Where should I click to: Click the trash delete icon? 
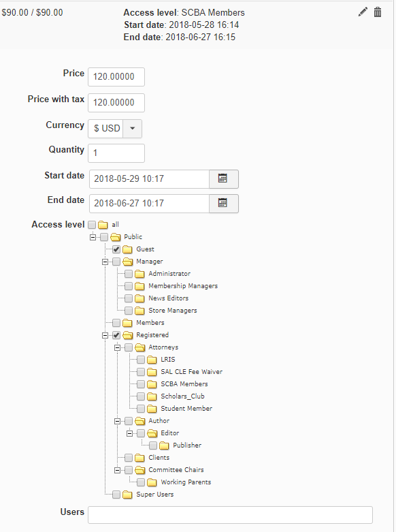[378, 12]
